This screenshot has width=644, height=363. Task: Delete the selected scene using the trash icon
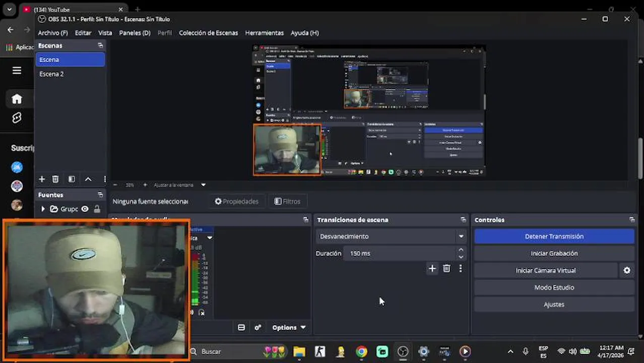tap(55, 179)
